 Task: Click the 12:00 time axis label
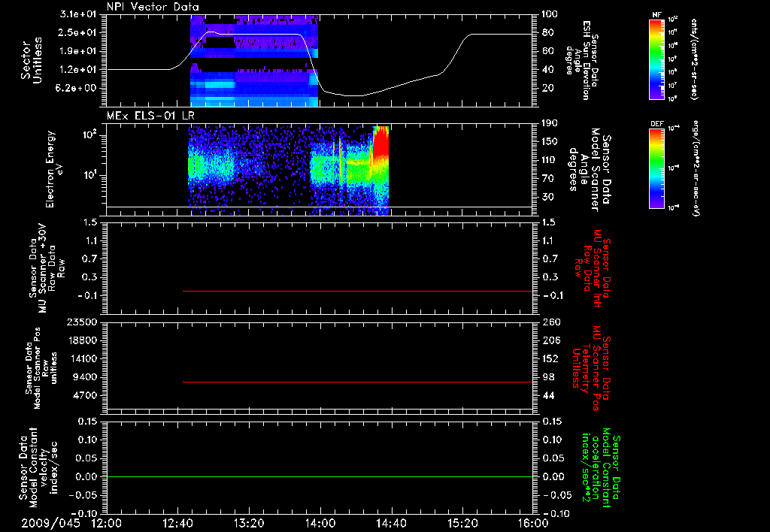[107, 523]
